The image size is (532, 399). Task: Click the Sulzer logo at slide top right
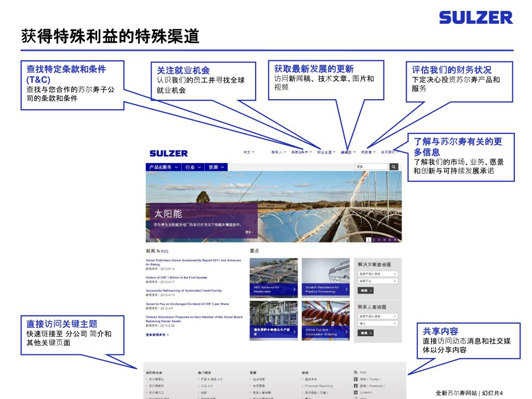476,18
